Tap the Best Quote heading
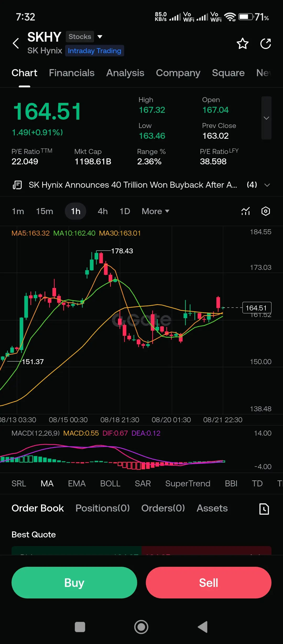Screen dimensions: 283x644 [x=34, y=534]
